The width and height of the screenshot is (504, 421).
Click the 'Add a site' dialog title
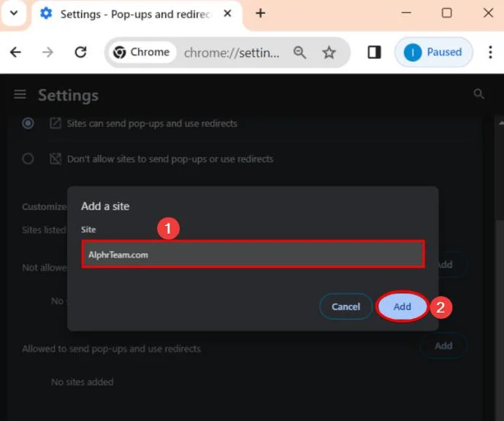pyautogui.click(x=105, y=206)
